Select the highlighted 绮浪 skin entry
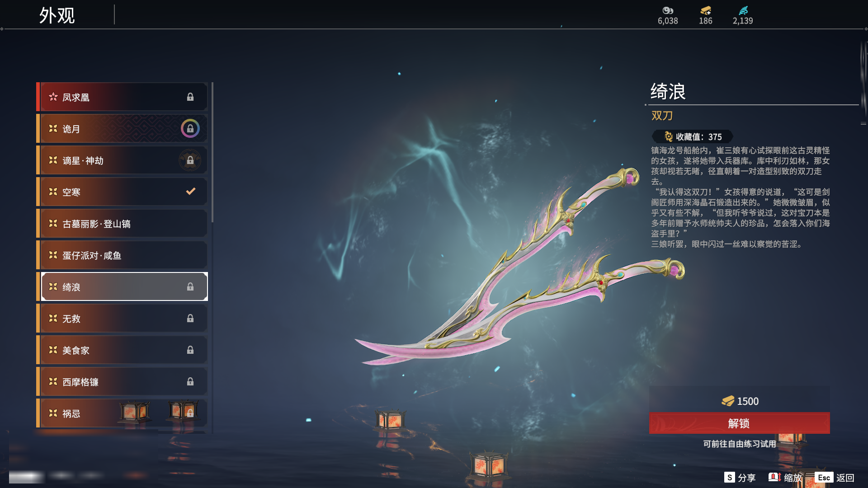This screenshot has height=488, width=868. point(122,286)
